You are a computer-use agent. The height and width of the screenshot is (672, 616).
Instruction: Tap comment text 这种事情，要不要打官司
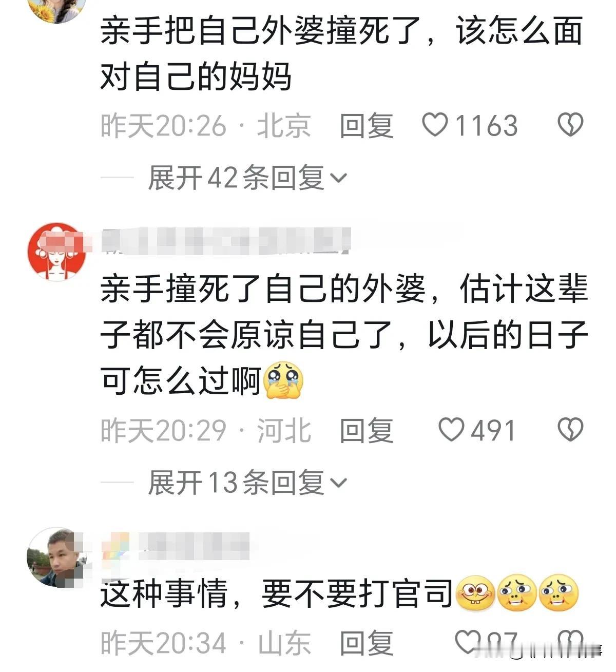pos(276,594)
